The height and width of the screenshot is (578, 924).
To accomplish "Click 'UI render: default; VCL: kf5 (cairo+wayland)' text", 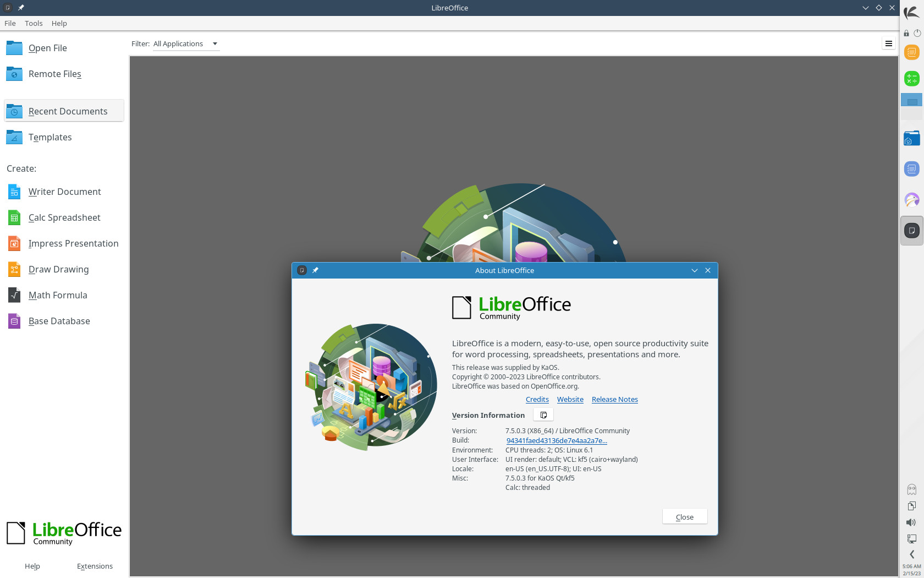I will [571, 460].
